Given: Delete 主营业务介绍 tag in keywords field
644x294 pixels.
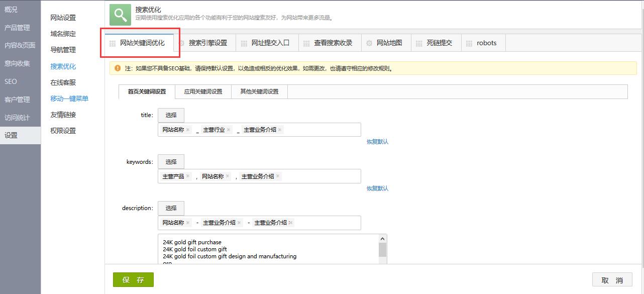Looking at the screenshot, I should coord(278,176).
